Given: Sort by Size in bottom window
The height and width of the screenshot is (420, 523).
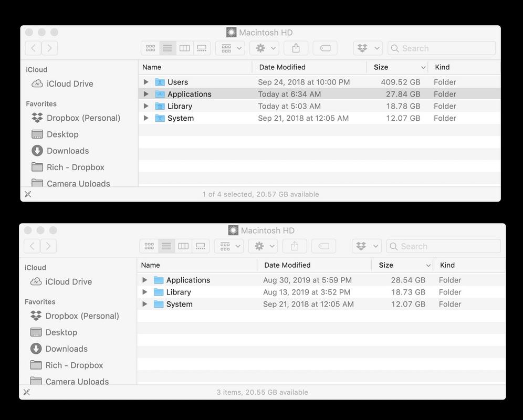Looking at the screenshot, I should pos(402,265).
